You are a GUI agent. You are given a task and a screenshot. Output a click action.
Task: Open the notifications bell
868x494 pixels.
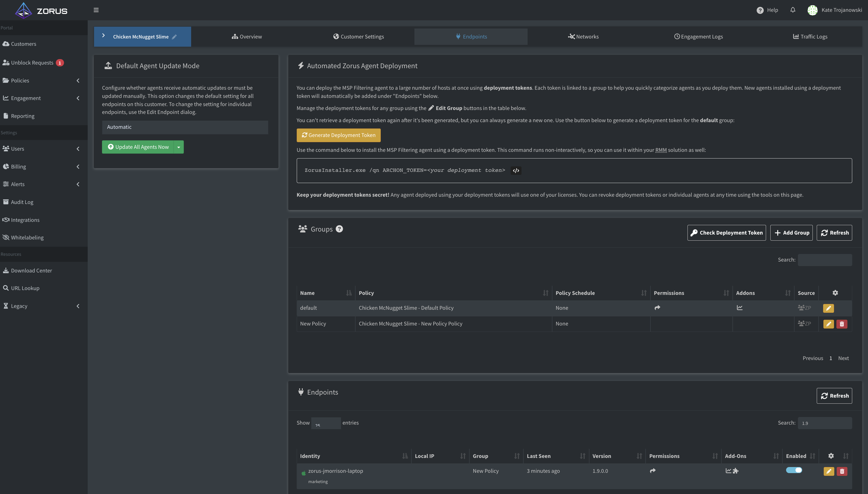793,10
